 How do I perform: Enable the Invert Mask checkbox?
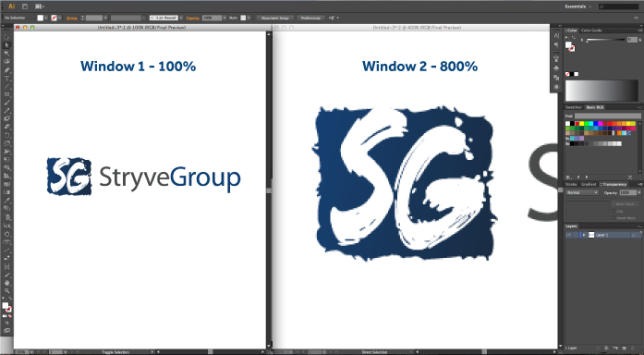coord(614,218)
